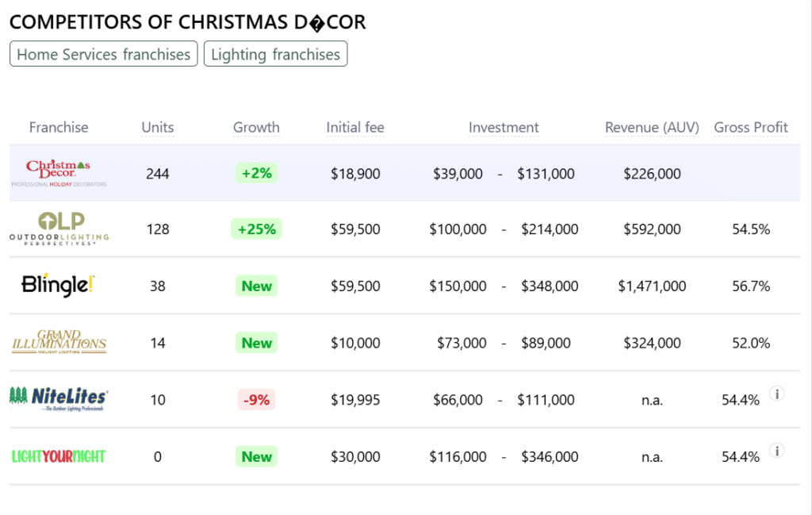Click the +2% growth badge
Image resolution: width=812 pixels, height=515 pixels.
click(256, 173)
